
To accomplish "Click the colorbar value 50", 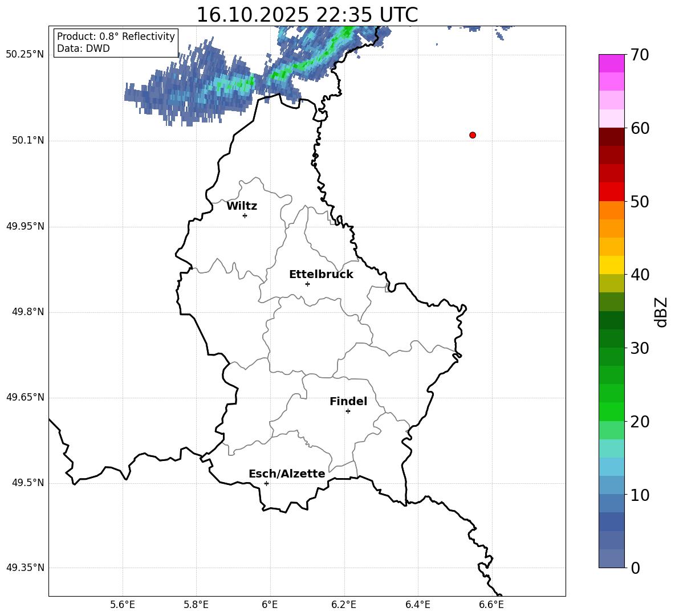I will point(640,201).
